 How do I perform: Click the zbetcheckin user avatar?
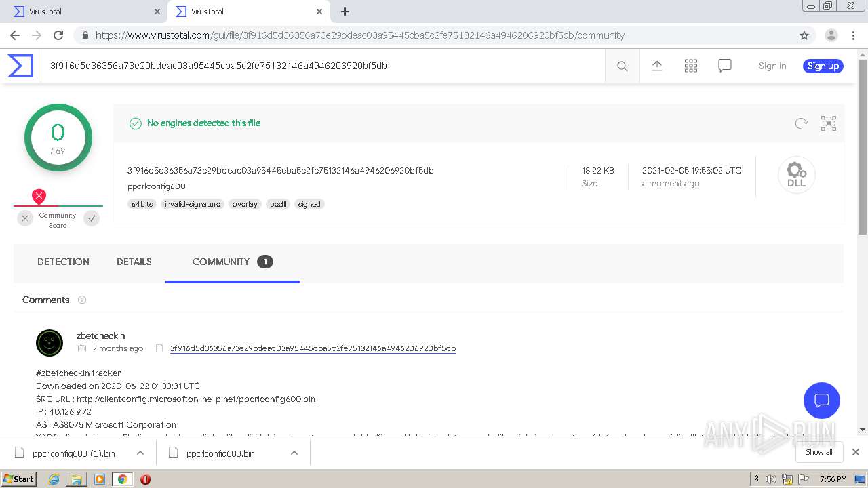pyautogui.click(x=50, y=342)
